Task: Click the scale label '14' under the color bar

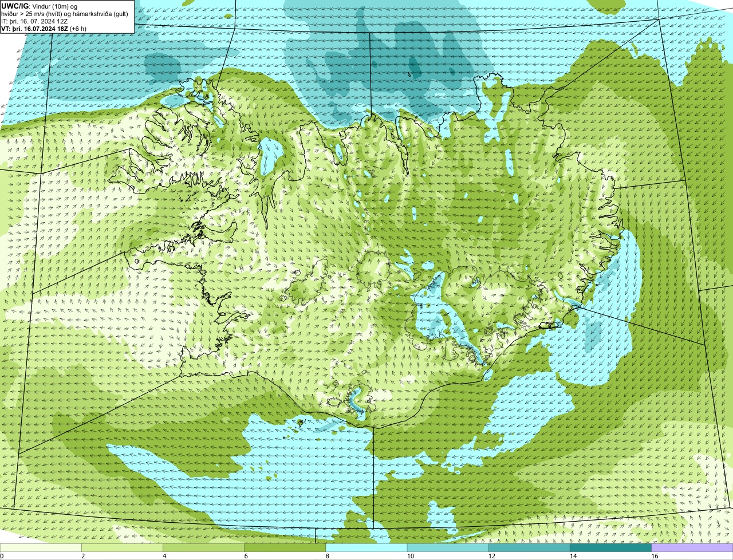Action: coord(573,556)
